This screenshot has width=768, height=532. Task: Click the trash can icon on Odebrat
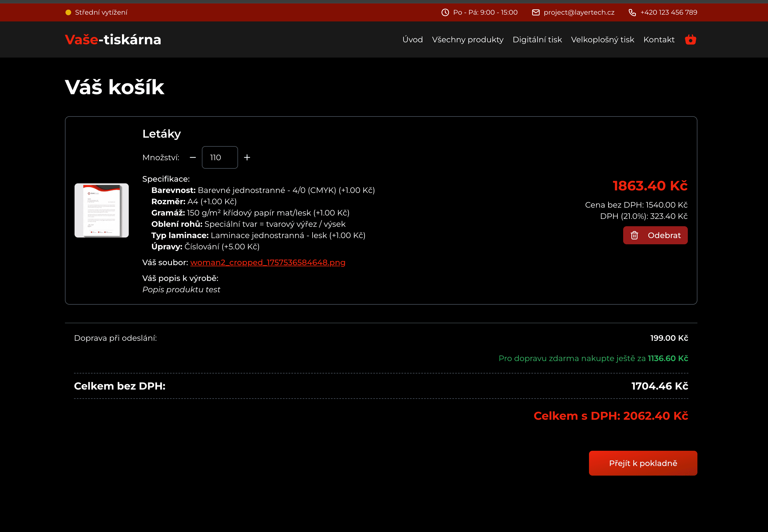point(634,235)
